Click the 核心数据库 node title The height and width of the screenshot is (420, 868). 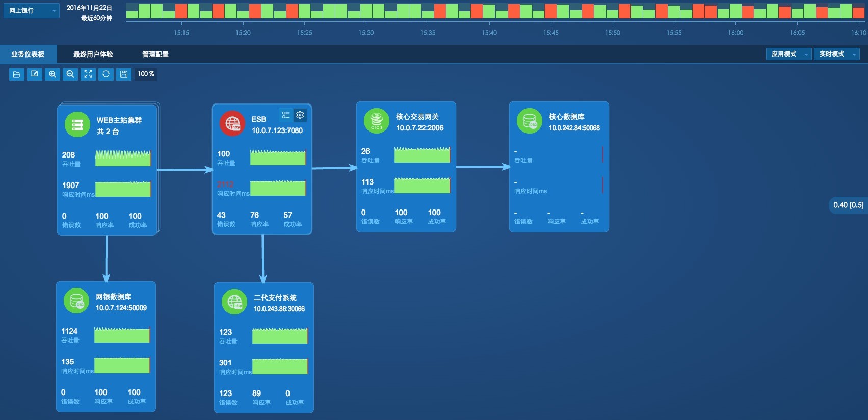click(567, 117)
